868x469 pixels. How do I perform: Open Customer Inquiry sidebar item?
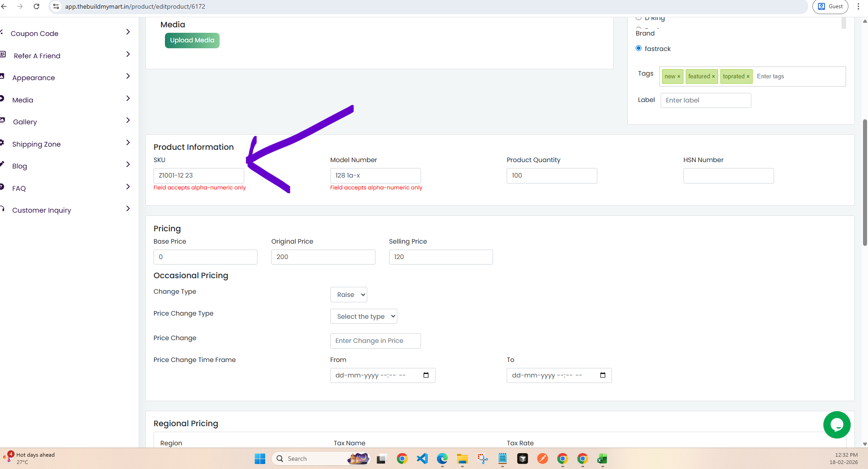coord(41,210)
